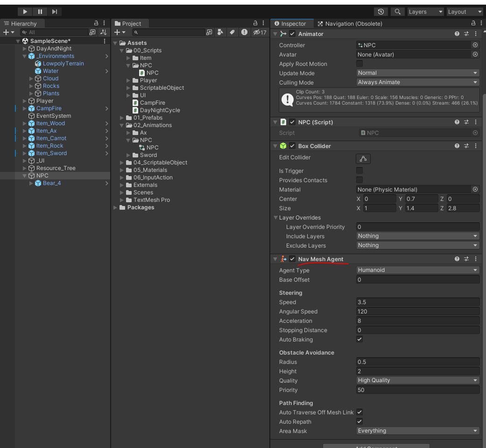Open the Agent Type dropdown
Image resolution: width=486 pixels, height=448 pixels.
click(417, 270)
